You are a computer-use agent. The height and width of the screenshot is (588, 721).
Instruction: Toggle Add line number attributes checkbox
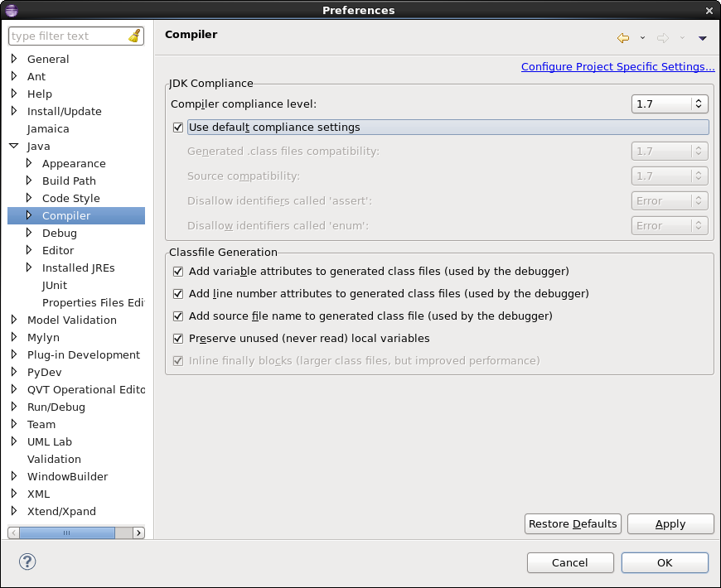[x=178, y=293]
